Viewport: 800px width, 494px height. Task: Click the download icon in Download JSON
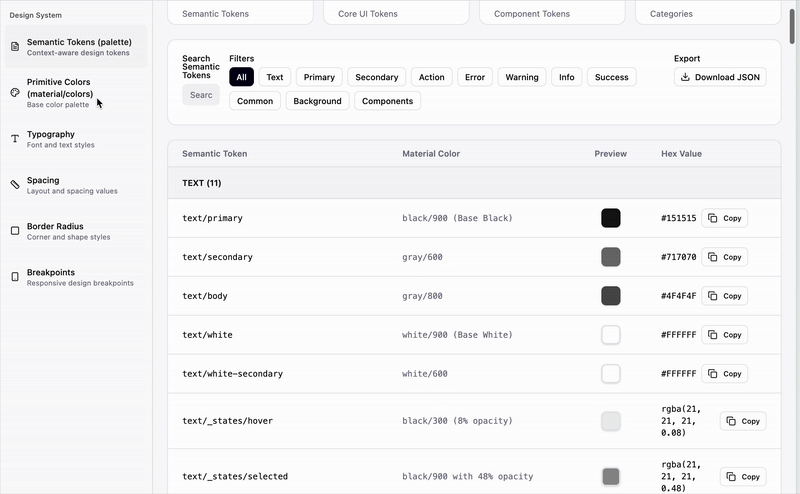[685, 77]
